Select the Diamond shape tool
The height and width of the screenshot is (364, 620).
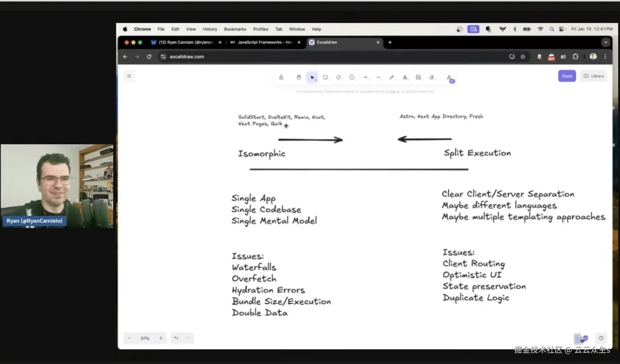pyautogui.click(x=338, y=78)
